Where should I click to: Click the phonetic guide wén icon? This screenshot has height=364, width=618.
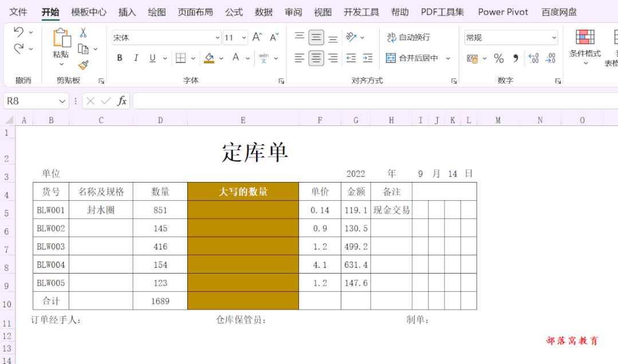coord(264,58)
